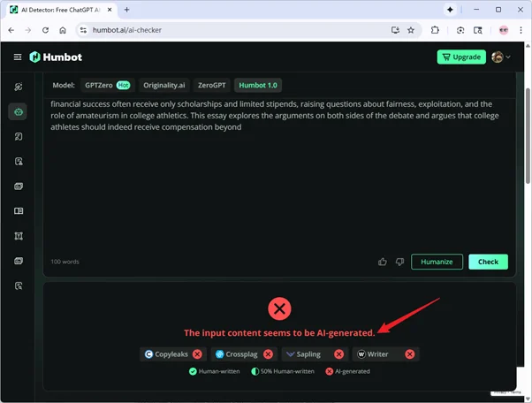Open the browser extensions puzzle icon

pyautogui.click(x=436, y=29)
